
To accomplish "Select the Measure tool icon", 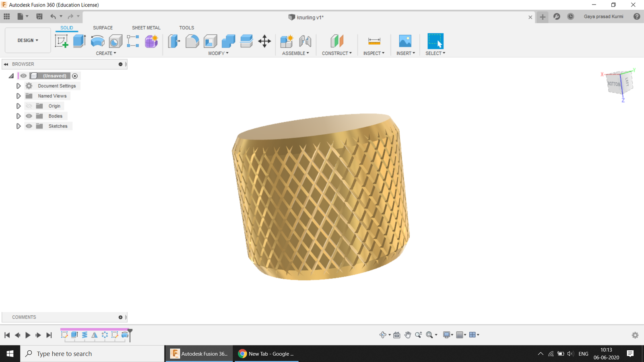I will [x=374, y=41].
